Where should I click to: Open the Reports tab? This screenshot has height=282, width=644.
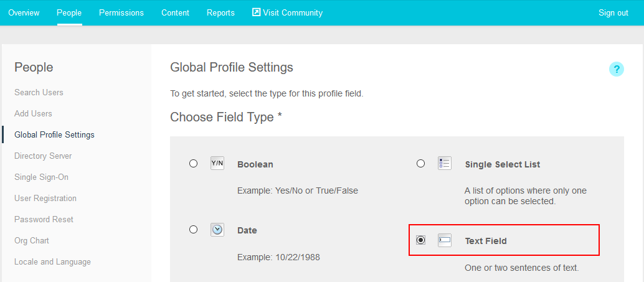pos(220,12)
